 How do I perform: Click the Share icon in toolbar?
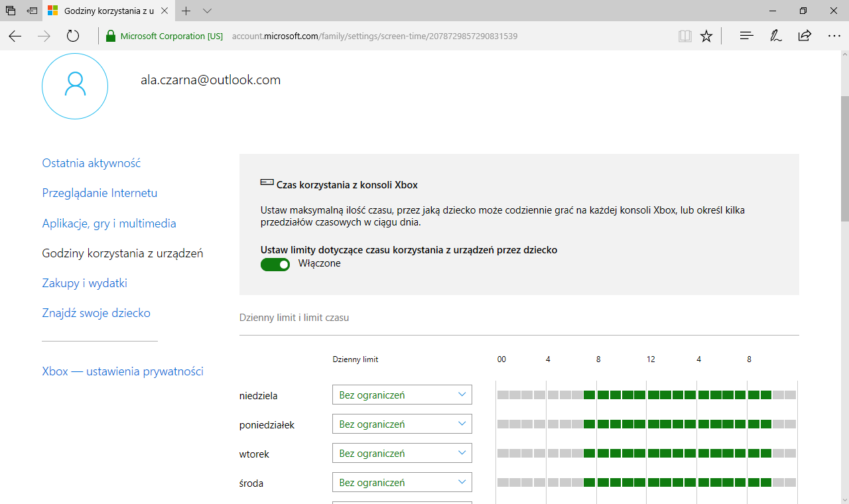[805, 36]
